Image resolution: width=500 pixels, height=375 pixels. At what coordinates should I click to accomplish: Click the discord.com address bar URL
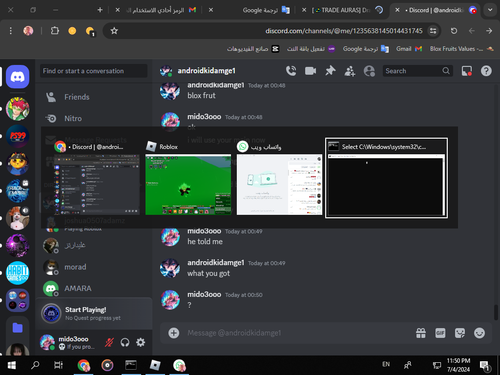(344, 31)
